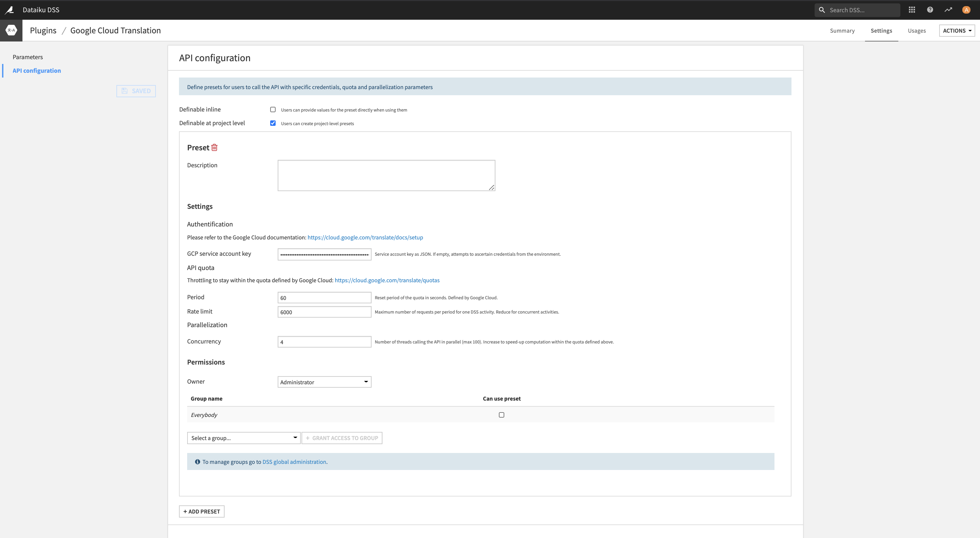The width and height of the screenshot is (980, 538).
Task: Open the Select a group dropdown
Action: (244, 438)
